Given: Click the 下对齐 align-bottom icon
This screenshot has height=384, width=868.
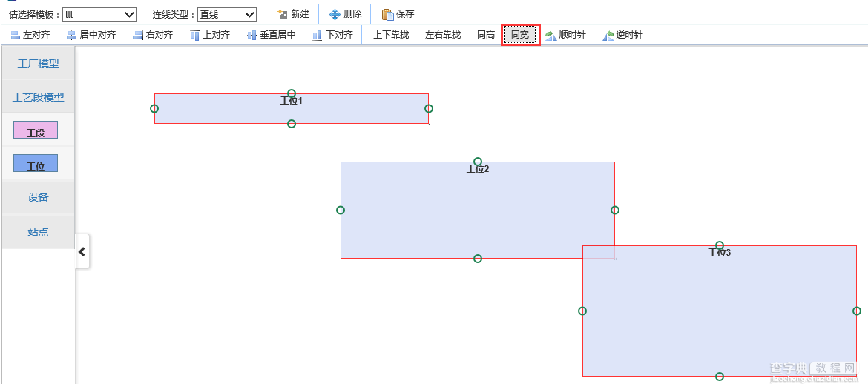Looking at the screenshot, I should (x=318, y=36).
